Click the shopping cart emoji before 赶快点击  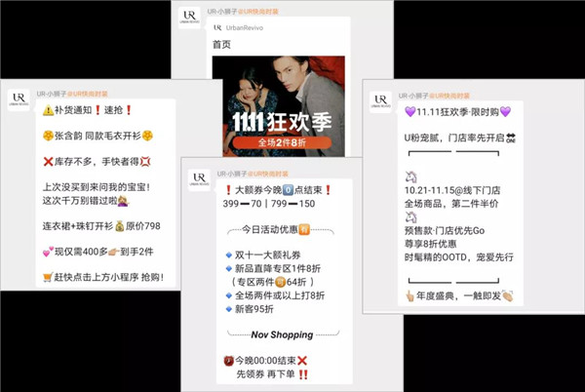point(48,278)
